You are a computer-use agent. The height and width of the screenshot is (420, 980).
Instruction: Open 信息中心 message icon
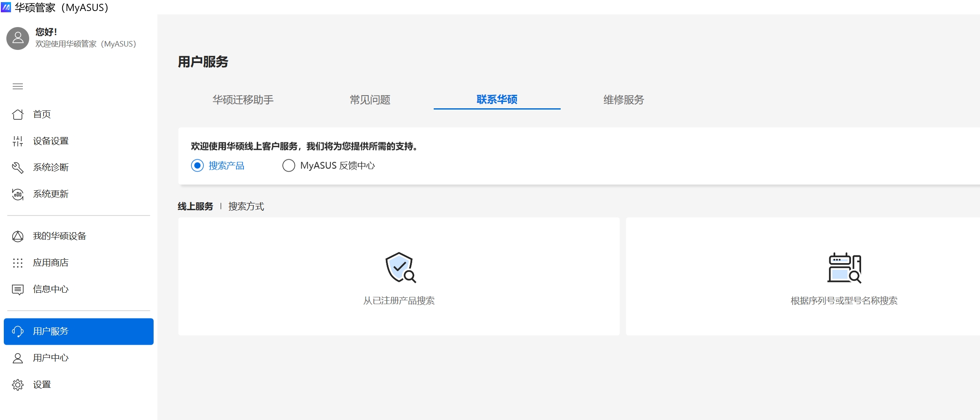click(18, 290)
